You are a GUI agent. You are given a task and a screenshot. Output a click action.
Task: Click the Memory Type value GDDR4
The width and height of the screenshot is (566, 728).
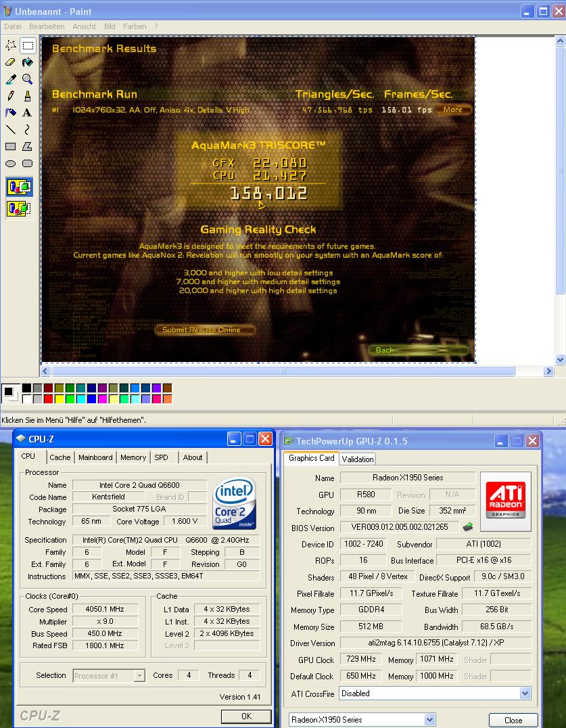point(371,610)
